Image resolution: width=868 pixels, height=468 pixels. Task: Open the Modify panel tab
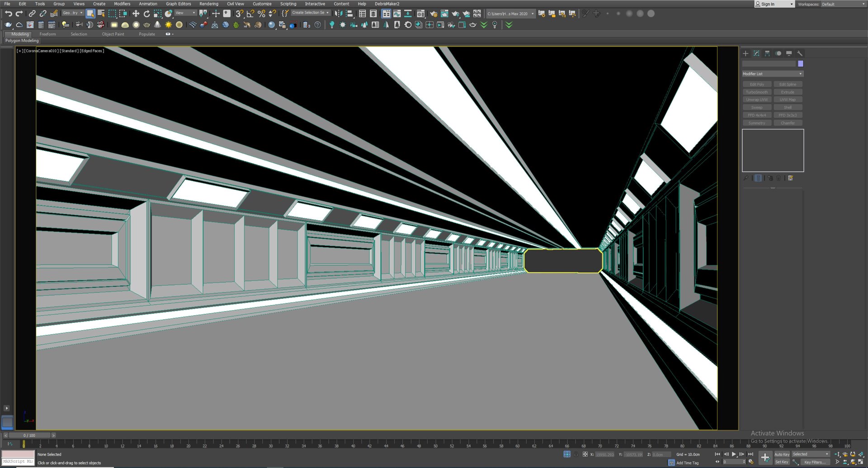tap(756, 53)
